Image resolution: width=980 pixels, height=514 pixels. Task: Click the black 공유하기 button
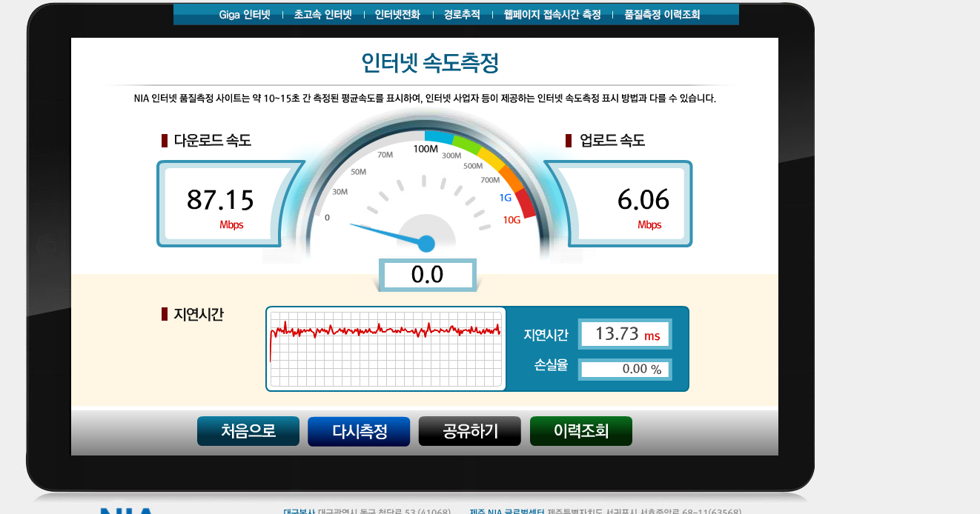[x=470, y=431]
